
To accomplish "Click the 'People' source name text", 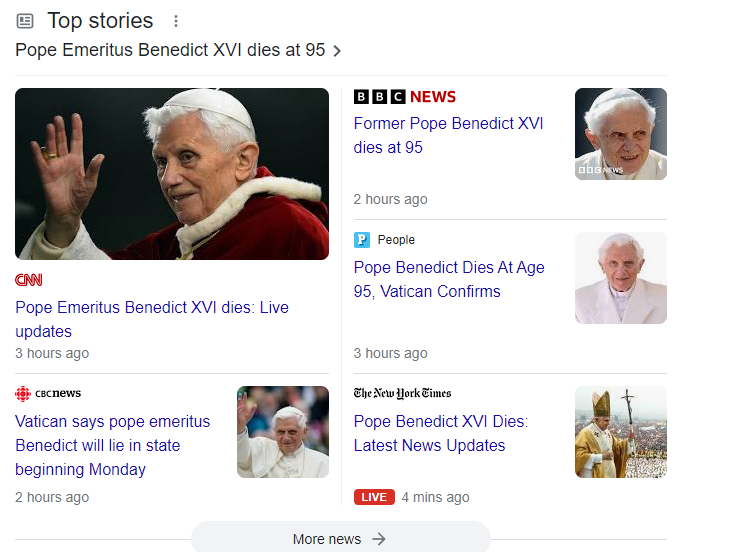I will coord(396,240).
